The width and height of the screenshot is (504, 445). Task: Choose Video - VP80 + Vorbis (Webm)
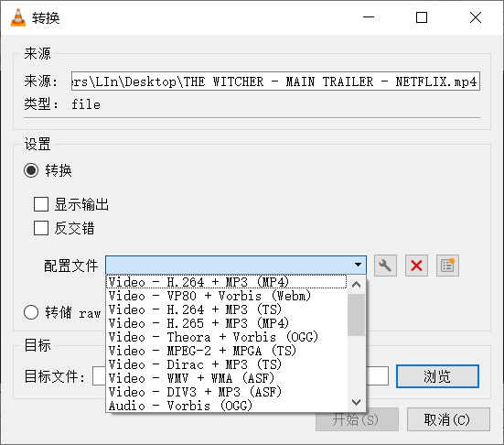pos(227,296)
